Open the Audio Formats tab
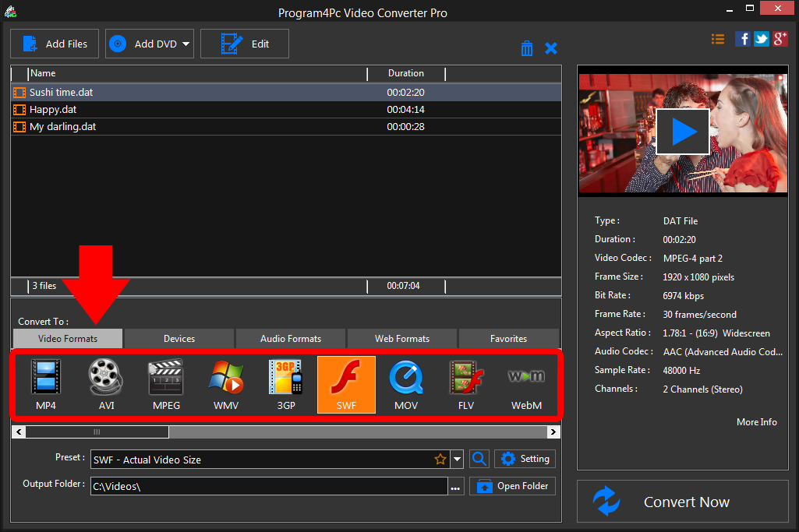This screenshot has height=532, width=799. pyautogui.click(x=290, y=339)
